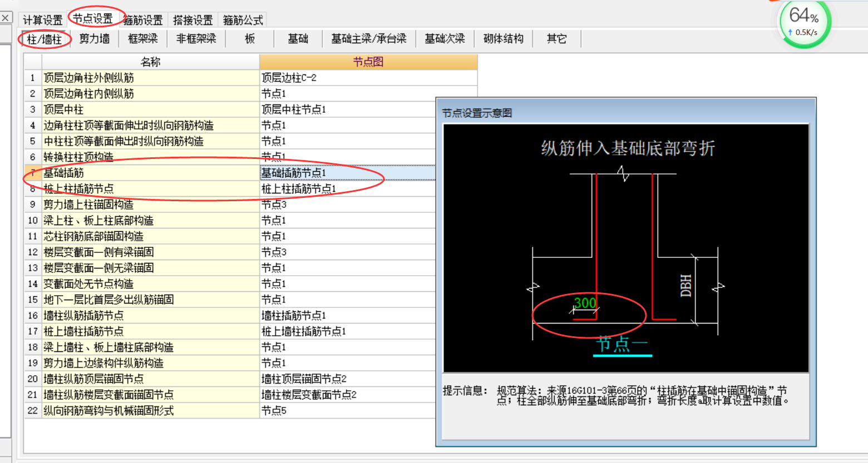Image resolution: width=868 pixels, height=463 pixels.
Task: Click the 纵筋伸入基础底部弯折 diagram title
Action: pyautogui.click(x=628, y=148)
